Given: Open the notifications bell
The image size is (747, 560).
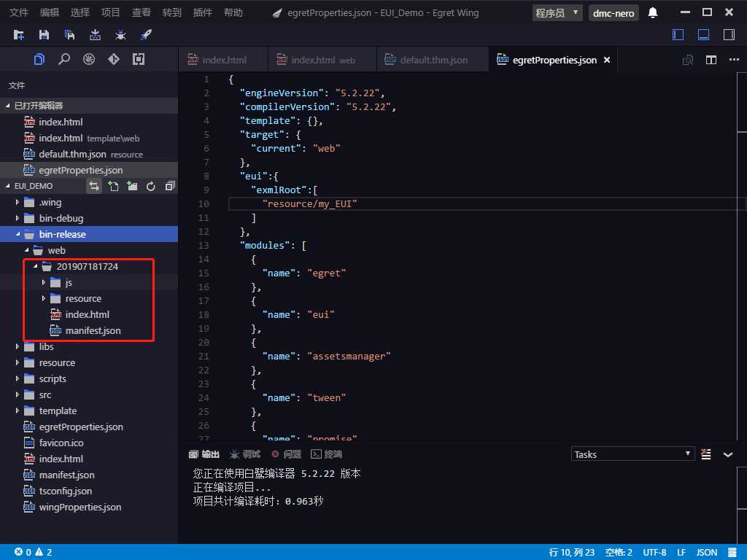Looking at the screenshot, I should (653, 13).
